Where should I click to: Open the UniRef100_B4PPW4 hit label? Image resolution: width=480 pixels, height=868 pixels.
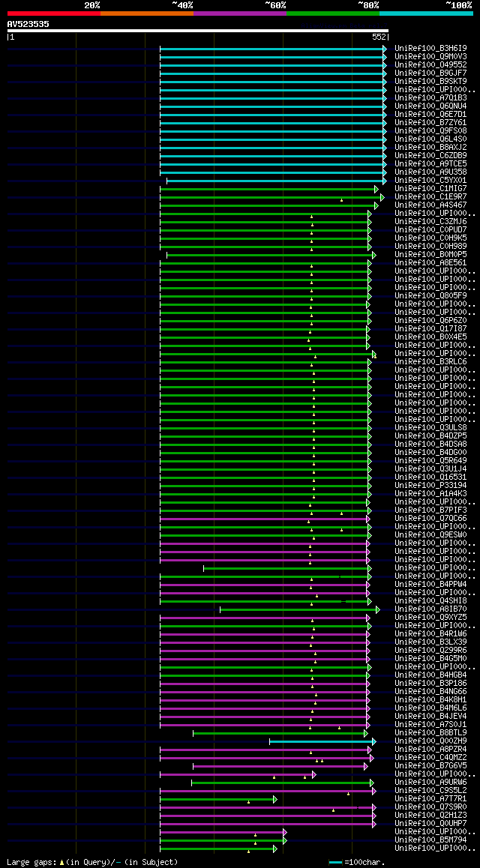point(430,585)
